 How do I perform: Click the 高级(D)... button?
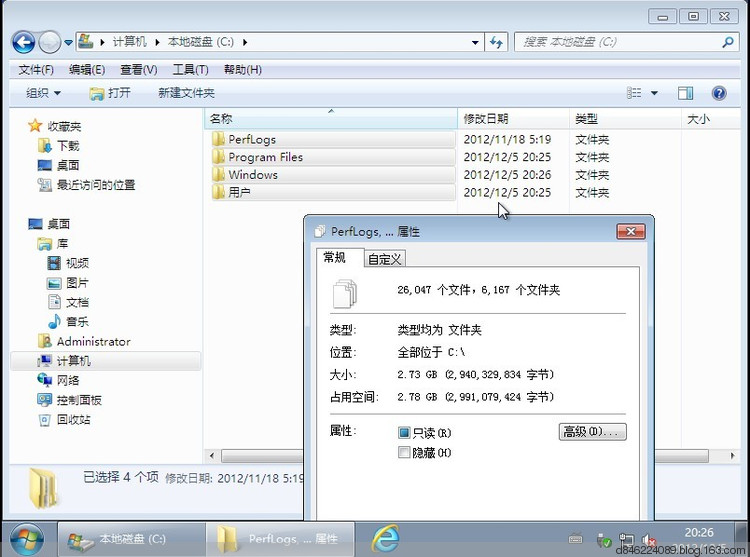coord(593,432)
